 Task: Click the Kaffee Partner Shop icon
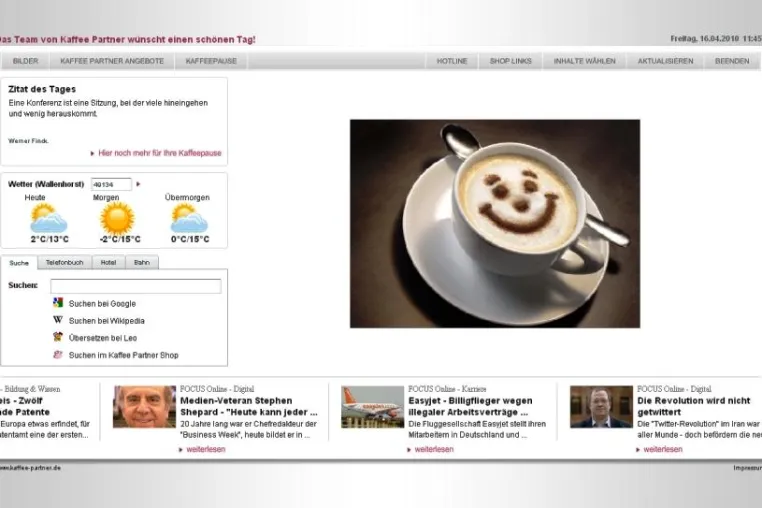coord(58,354)
